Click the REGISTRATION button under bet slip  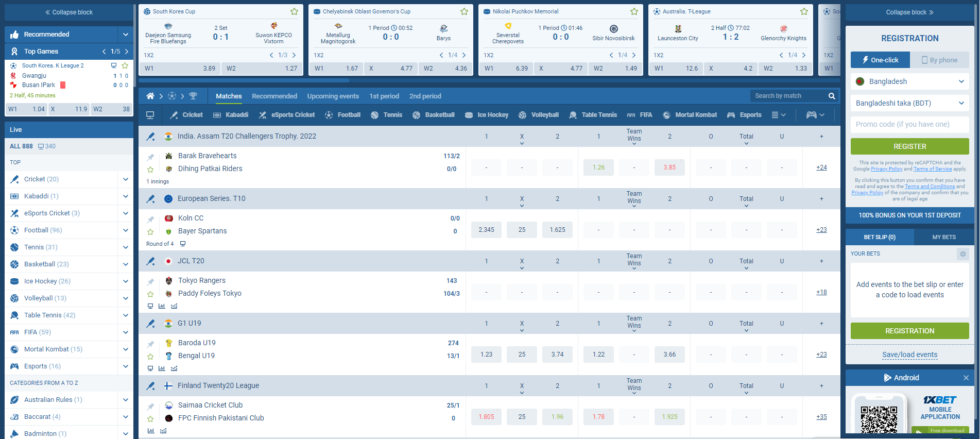coord(909,331)
